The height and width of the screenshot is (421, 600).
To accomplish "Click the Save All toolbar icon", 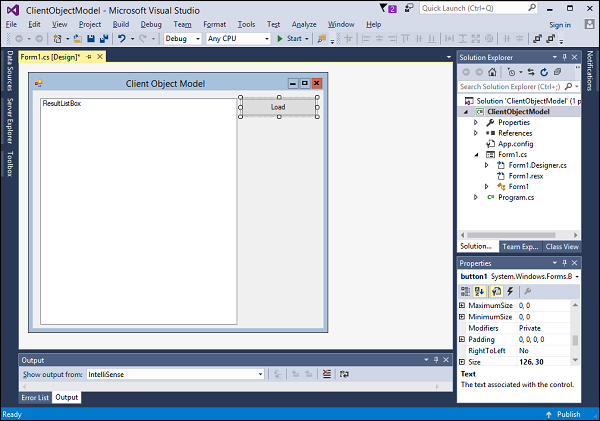I will [103, 38].
